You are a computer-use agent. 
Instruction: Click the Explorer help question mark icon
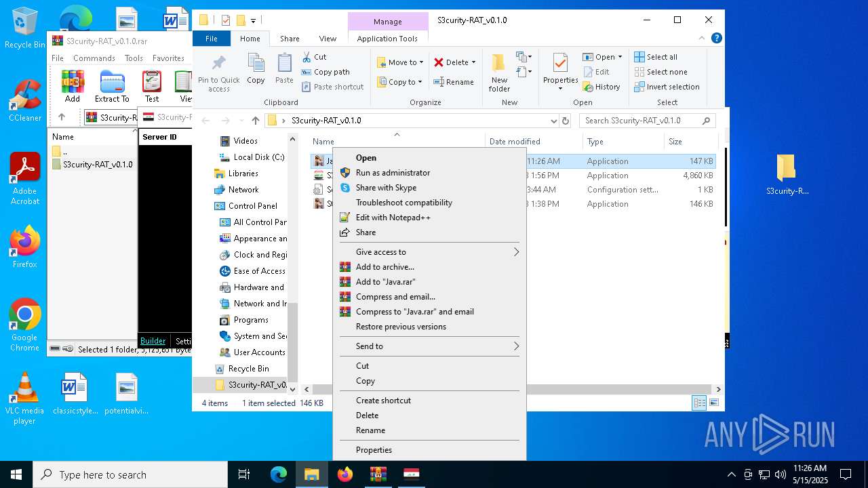point(716,39)
